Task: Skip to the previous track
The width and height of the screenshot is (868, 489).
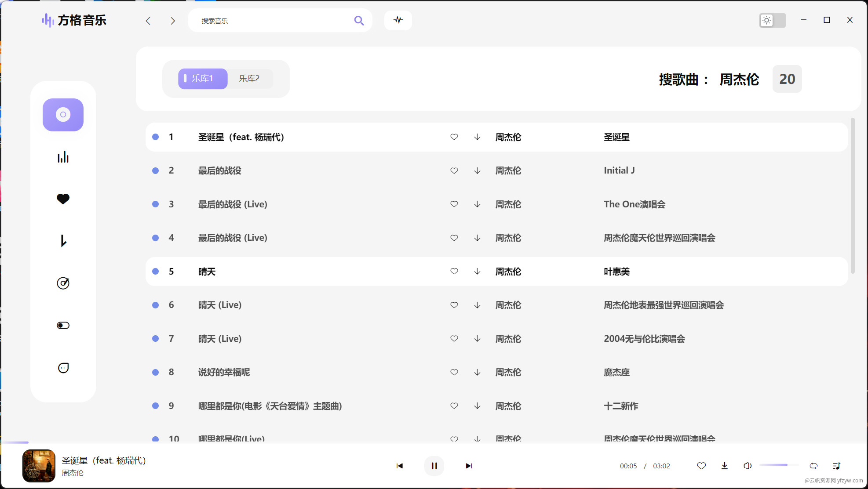Action: (x=399, y=466)
